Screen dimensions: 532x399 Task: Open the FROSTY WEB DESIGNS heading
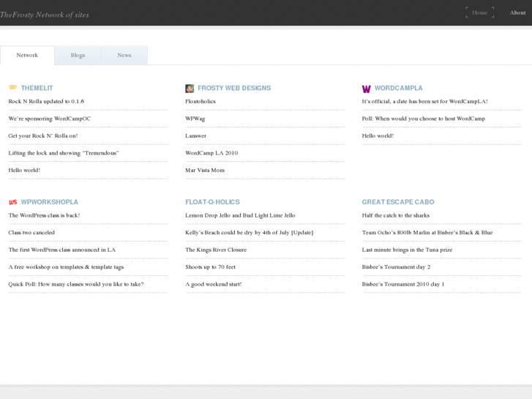pyautogui.click(x=234, y=88)
